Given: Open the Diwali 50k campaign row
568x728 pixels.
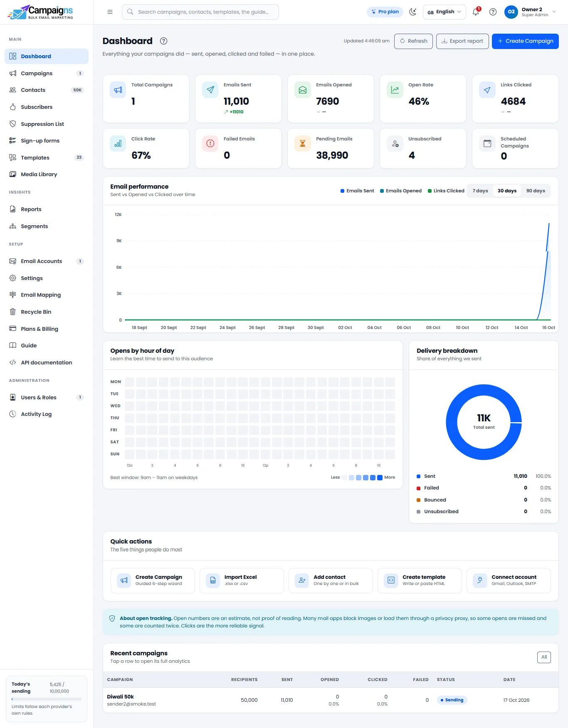Looking at the screenshot, I should click(331, 700).
